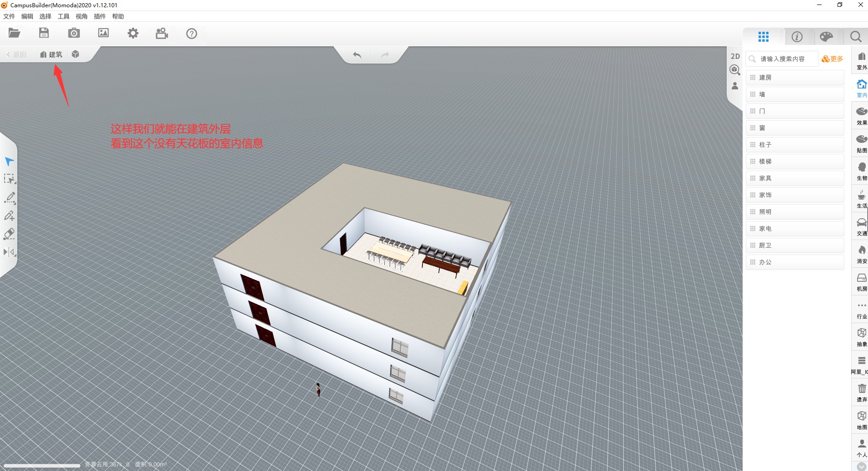
Task: Select the 地图 map sidebar icon
Action: [861, 421]
